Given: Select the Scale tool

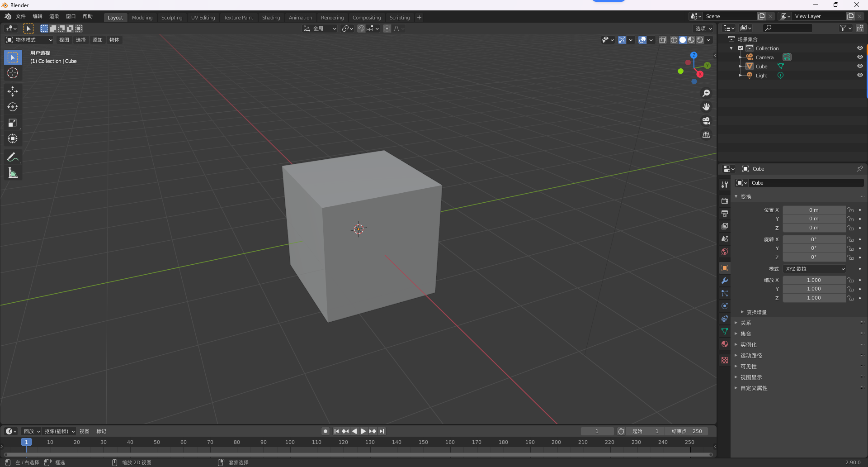Looking at the screenshot, I should [13, 123].
